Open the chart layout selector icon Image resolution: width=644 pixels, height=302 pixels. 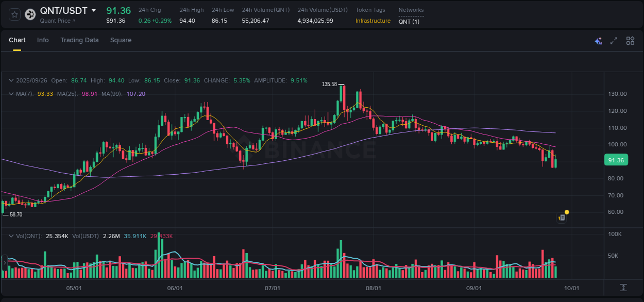click(630, 40)
